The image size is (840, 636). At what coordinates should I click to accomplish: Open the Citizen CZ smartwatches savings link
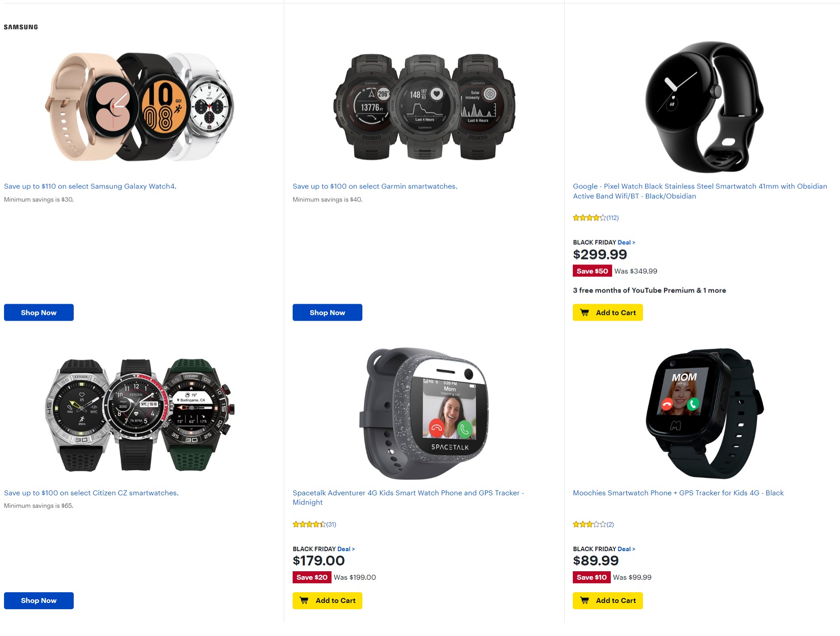coord(91,493)
